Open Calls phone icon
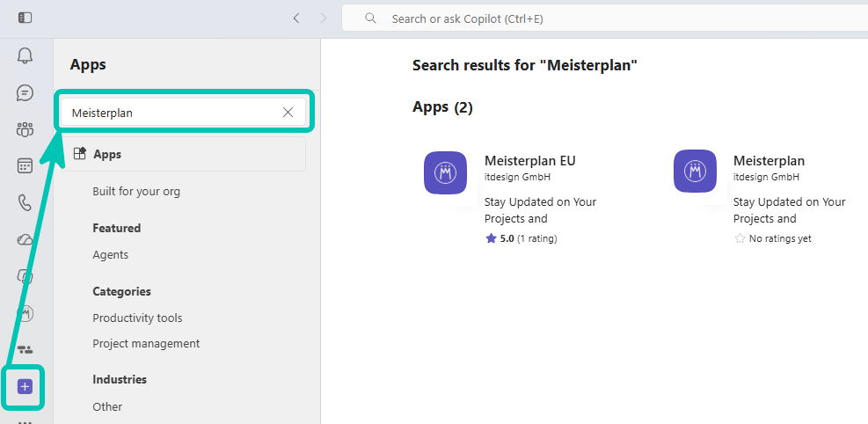The width and height of the screenshot is (868, 424). [x=25, y=203]
